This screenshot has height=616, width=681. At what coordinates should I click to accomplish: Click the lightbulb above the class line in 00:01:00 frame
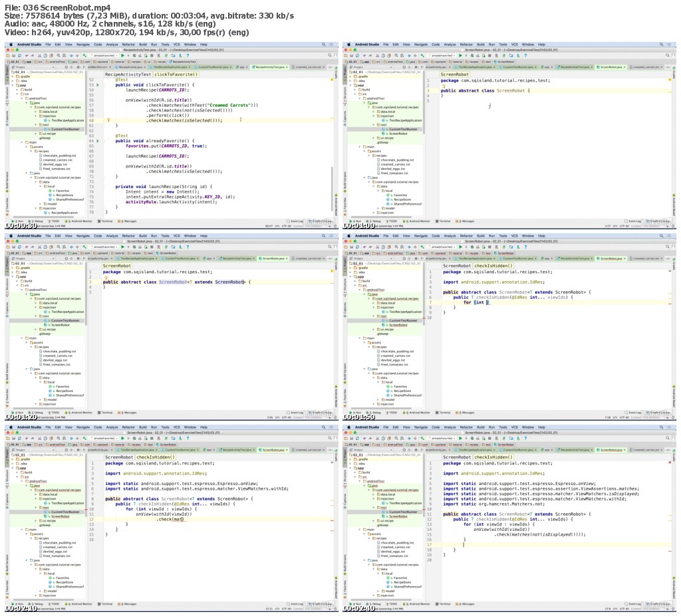444,86
